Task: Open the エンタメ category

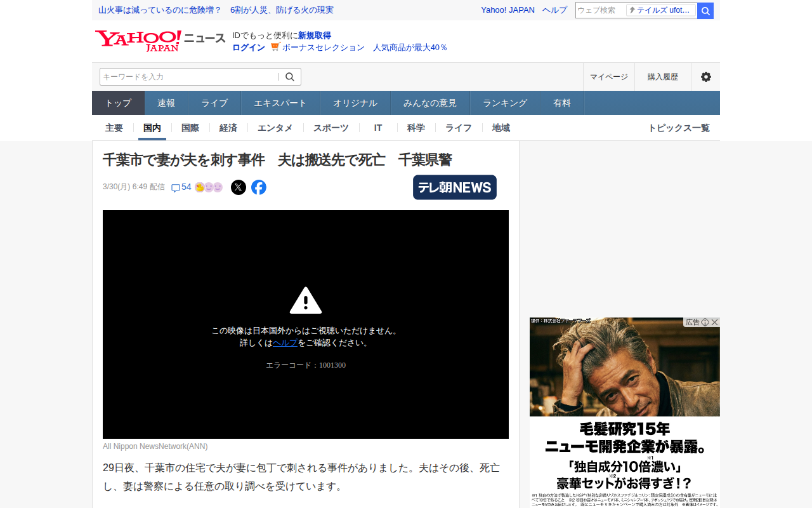Action: click(x=275, y=128)
